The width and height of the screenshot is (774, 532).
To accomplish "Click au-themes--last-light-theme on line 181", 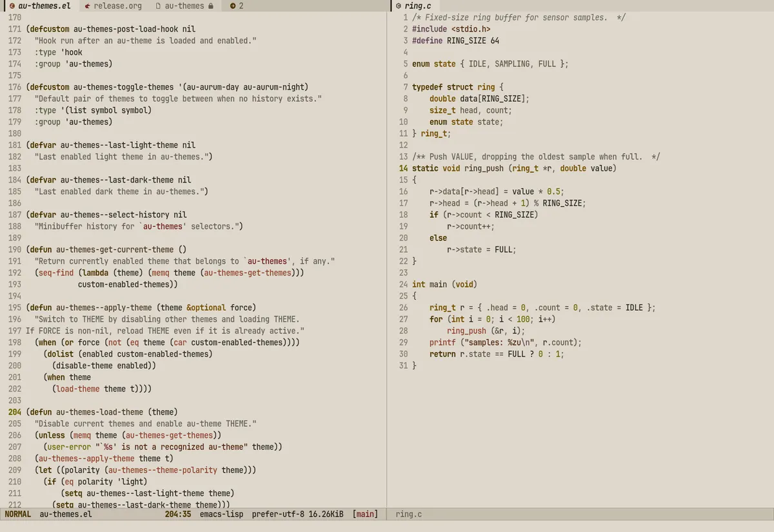I will point(120,145).
